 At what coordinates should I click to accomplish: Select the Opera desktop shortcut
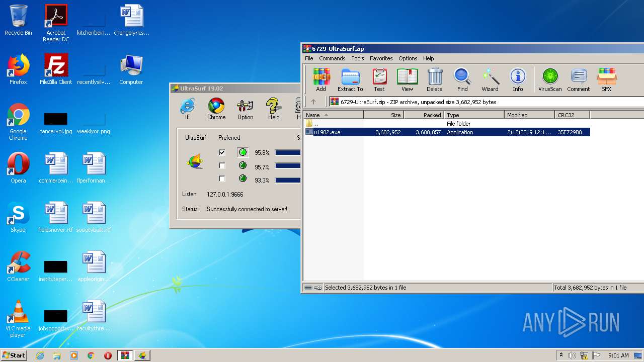pyautogui.click(x=18, y=168)
